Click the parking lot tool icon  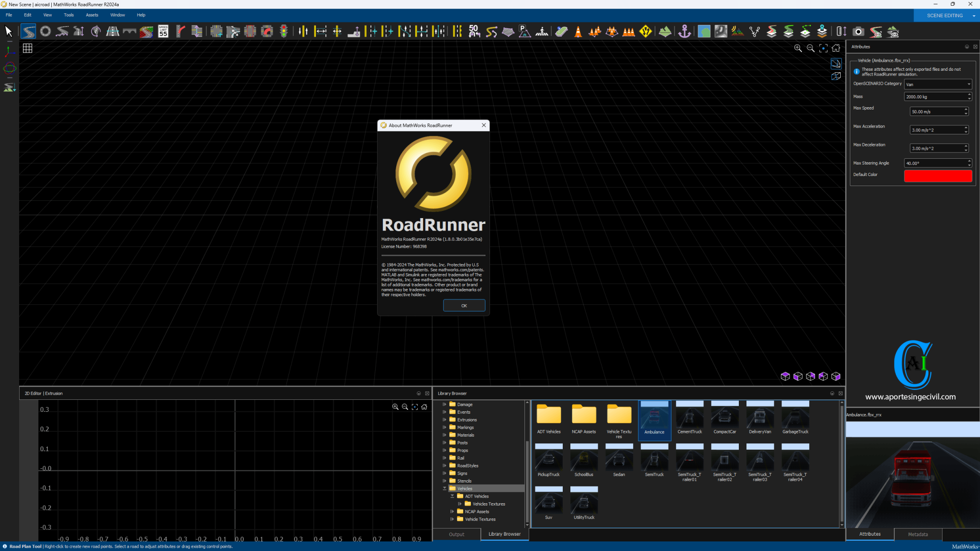(x=524, y=32)
